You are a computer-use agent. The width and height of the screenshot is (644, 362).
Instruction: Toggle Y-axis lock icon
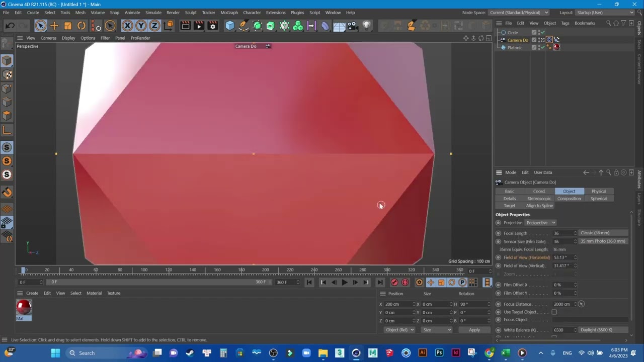pyautogui.click(x=141, y=26)
